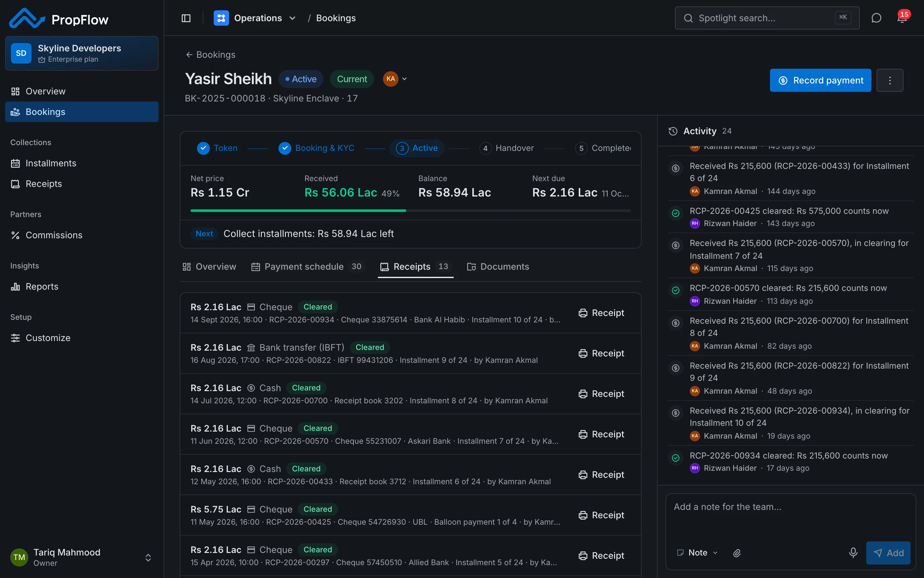Open Reports in the sidebar

click(x=82, y=287)
